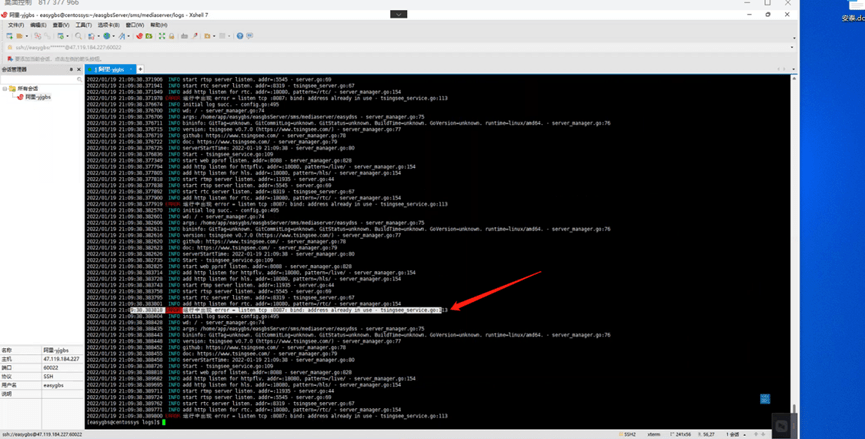
Task: Launch Xftp via red toolbar icon
Action: [140, 36]
